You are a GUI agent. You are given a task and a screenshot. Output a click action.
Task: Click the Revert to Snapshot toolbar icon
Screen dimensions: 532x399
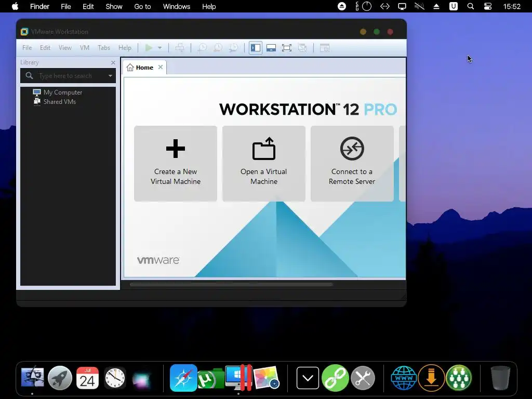click(218, 48)
